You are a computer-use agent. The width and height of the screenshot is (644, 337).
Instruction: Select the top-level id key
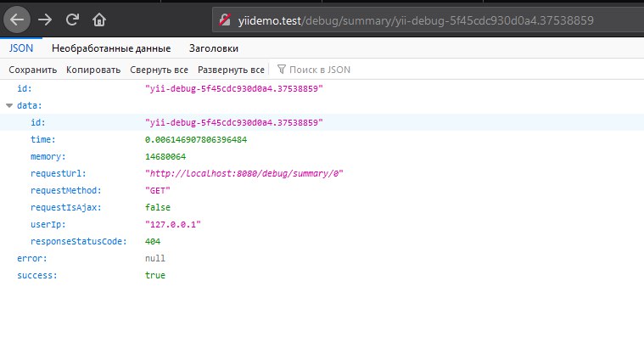tap(25, 88)
